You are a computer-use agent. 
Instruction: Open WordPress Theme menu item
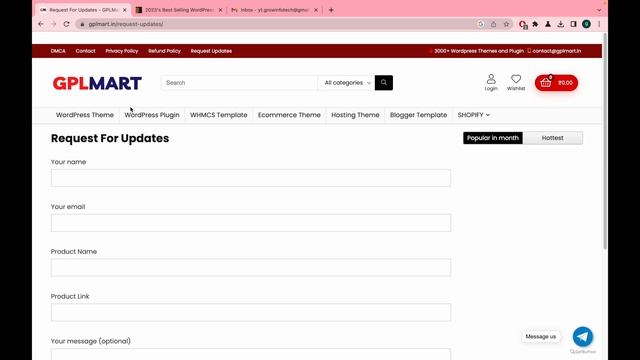(x=85, y=115)
